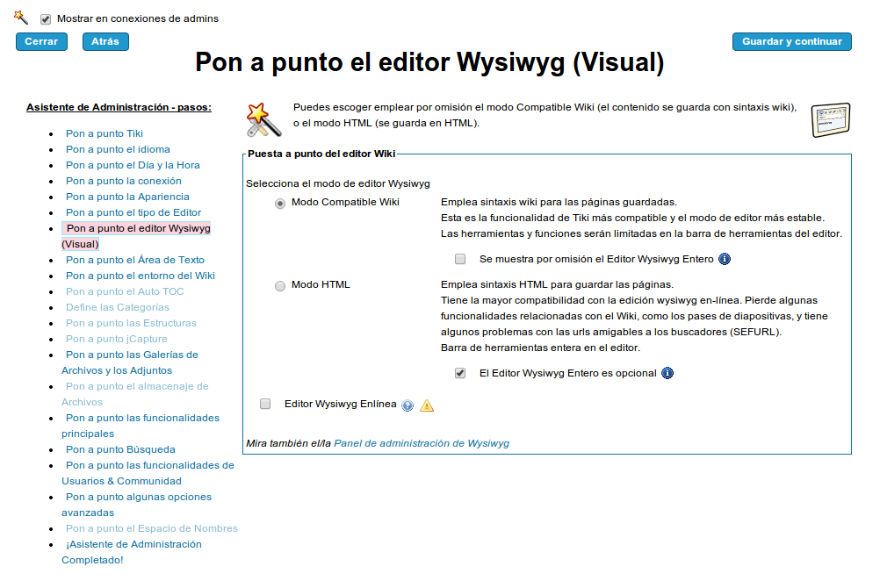
Task: Click the large wizard wand tools icon
Action: click(263, 119)
